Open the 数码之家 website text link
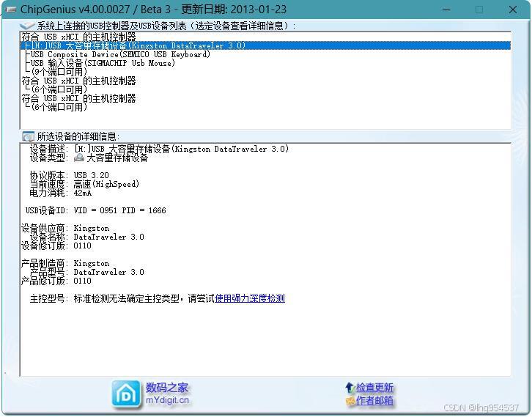The image size is (532, 417). [x=167, y=388]
